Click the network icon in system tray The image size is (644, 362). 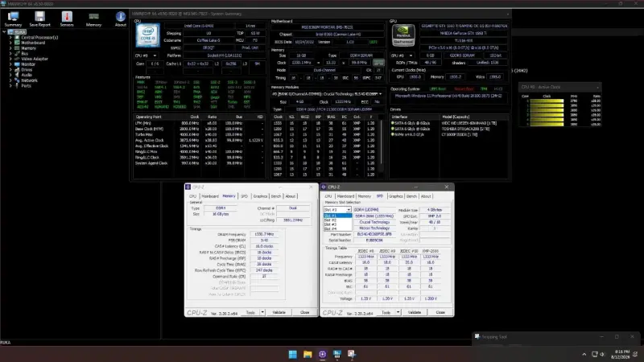594,354
